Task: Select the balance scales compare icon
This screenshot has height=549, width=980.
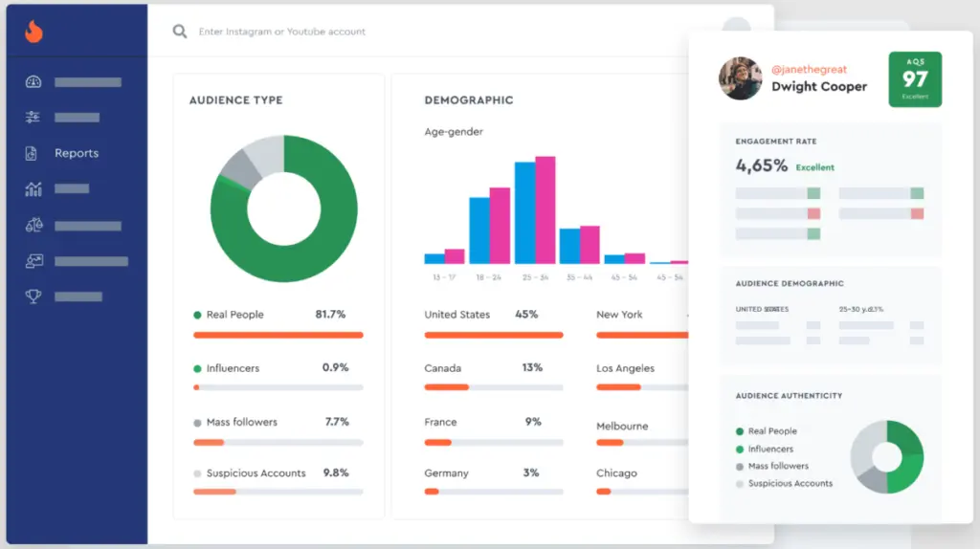Action: point(33,226)
